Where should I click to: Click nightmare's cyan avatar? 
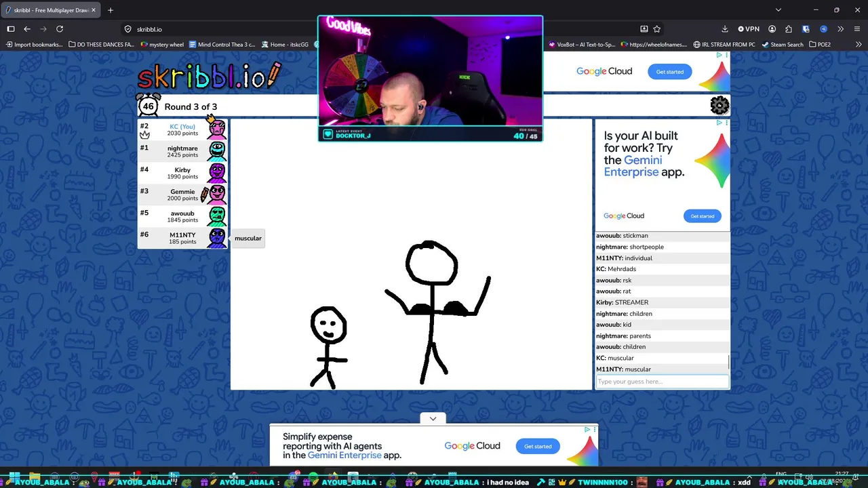pyautogui.click(x=217, y=151)
